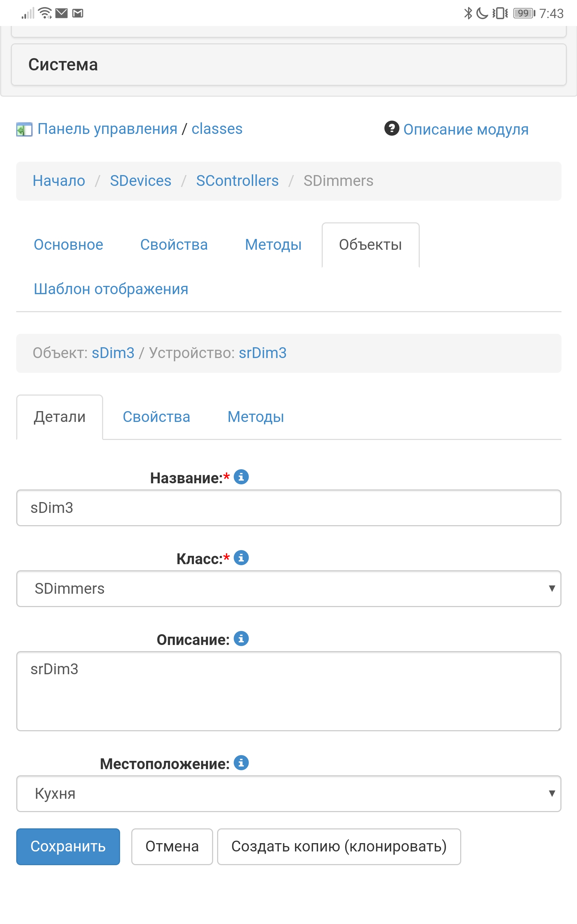The image size is (577, 924).
Task: Click the green panel icon beside Панель управления
Action: point(24,129)
